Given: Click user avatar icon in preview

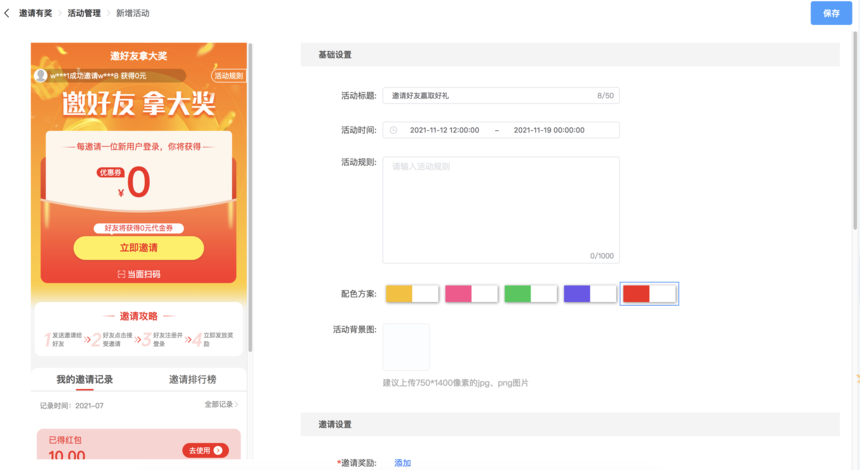Looking at the screenshot, I should pos(40,76).
